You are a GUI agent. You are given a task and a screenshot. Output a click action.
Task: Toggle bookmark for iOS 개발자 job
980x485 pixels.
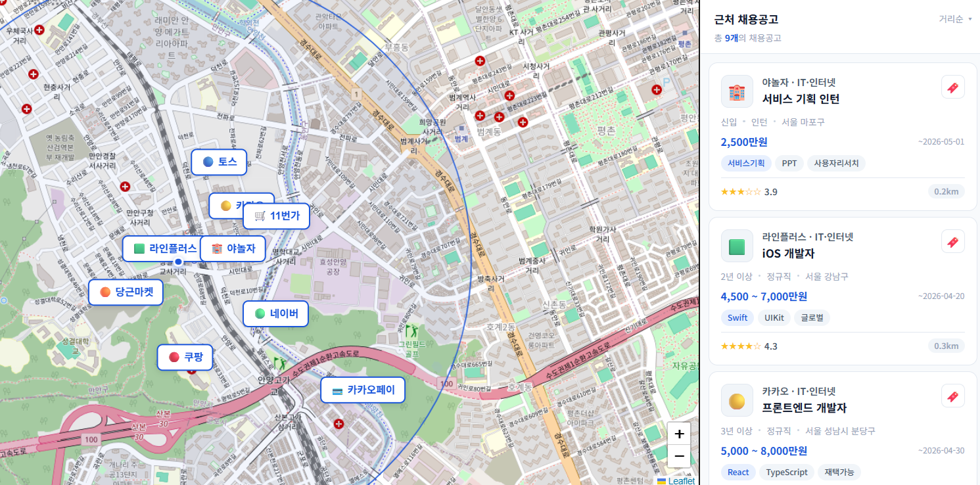pyautogui.click(x=952, y=242)
